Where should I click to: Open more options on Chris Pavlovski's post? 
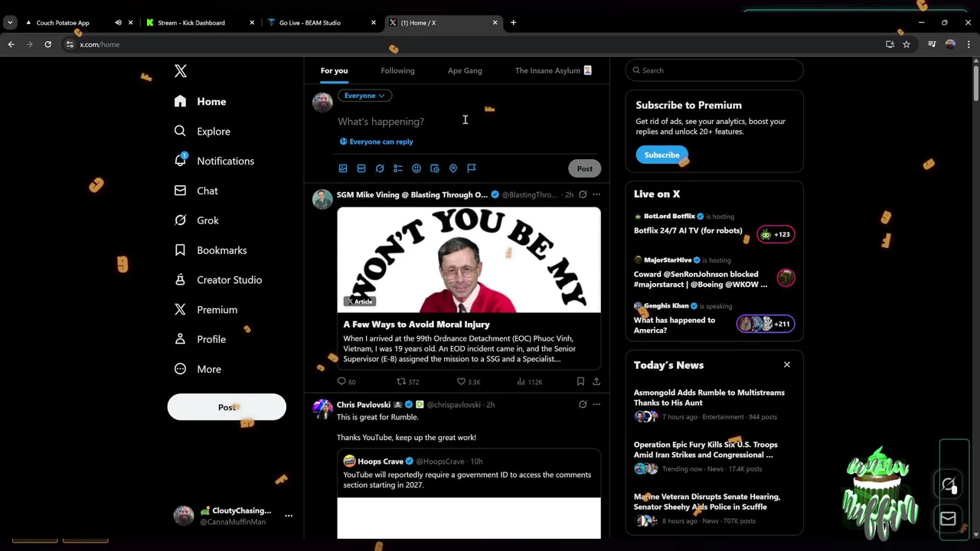[x=596, y=404]
